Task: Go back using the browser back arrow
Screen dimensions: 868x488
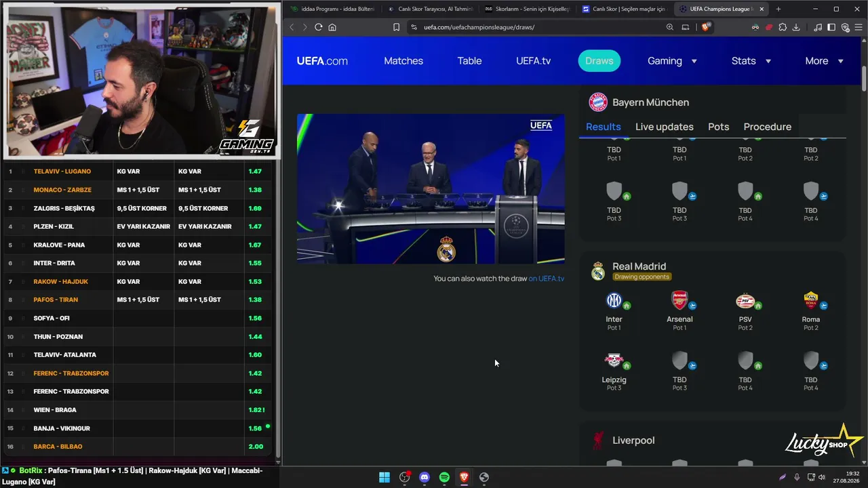Action: tap(292, 27)
